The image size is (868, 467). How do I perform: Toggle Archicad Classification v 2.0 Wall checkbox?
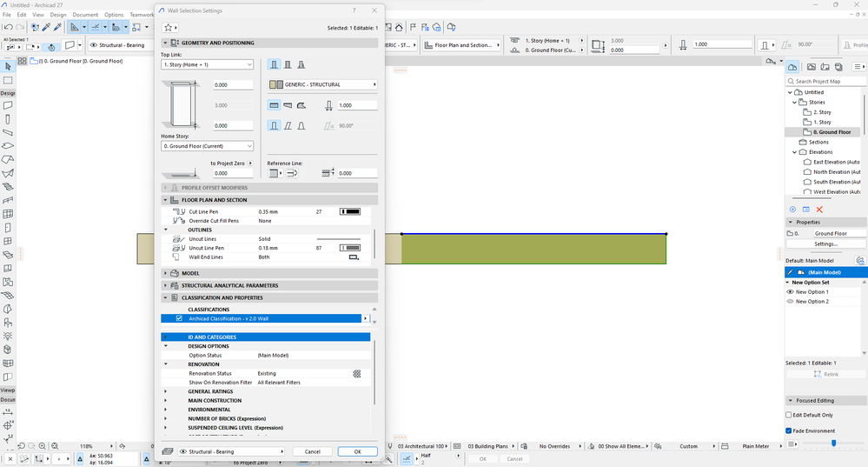click(x=179, y=318)
